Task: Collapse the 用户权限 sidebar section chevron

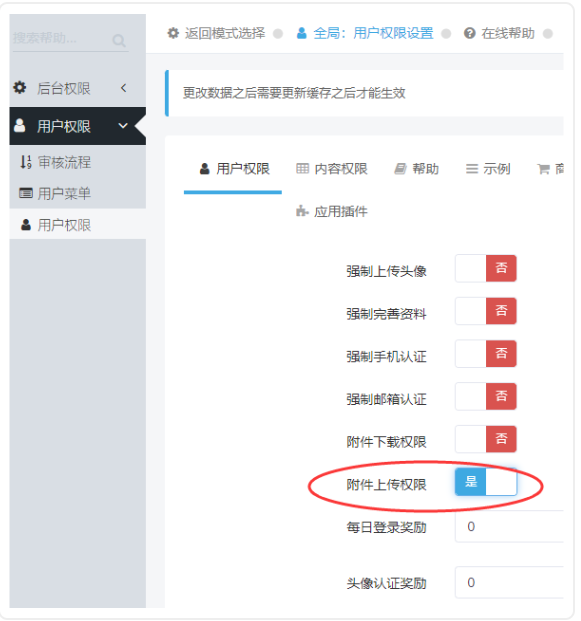Action: point(123,126)
